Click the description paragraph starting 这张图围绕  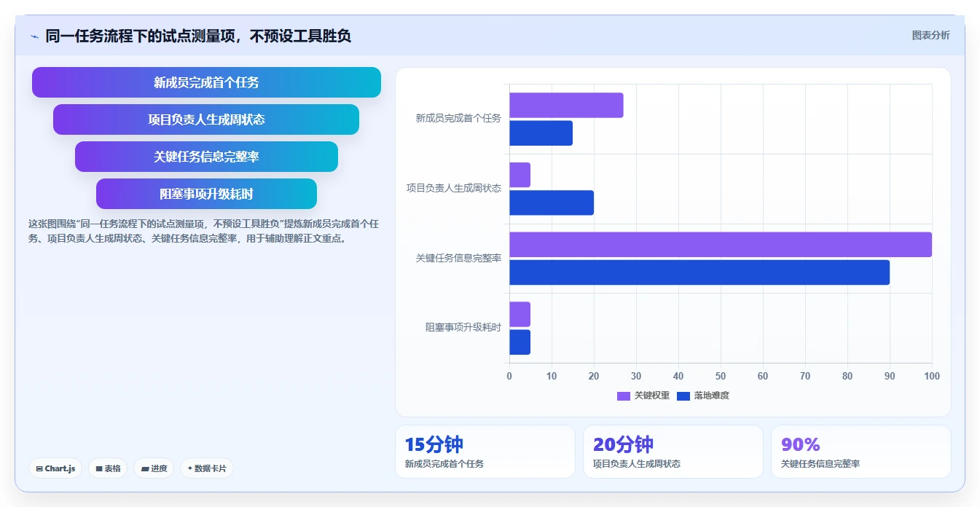[x=203, y=231]
